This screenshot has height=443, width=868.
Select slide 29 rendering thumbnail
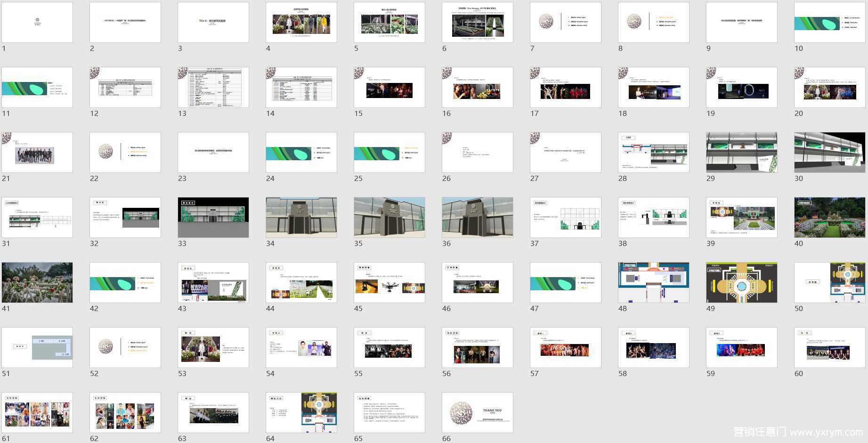(742, 152)
